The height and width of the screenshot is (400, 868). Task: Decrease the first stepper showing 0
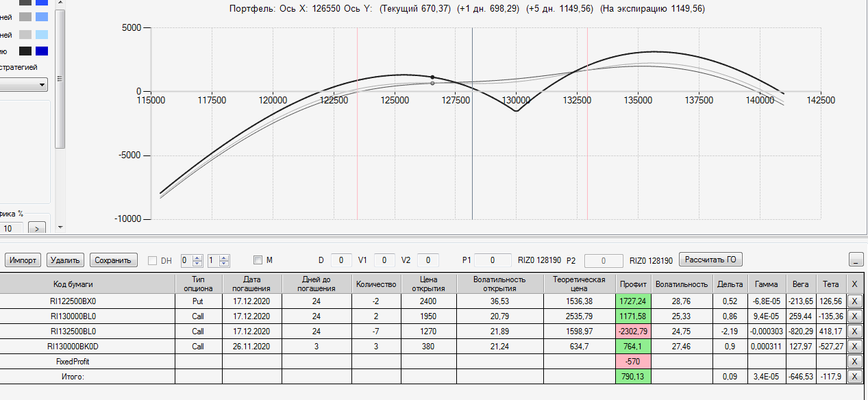[x=198, y=264]
